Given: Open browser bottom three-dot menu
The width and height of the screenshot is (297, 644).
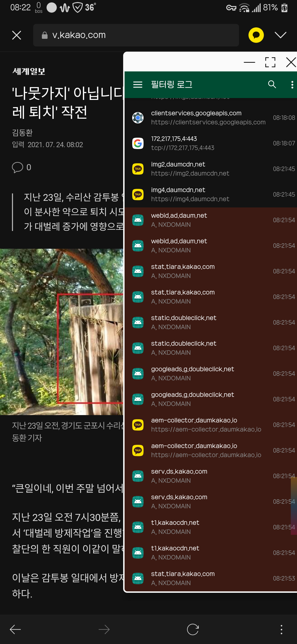Looking at the screenshot, I should [282, 629].
